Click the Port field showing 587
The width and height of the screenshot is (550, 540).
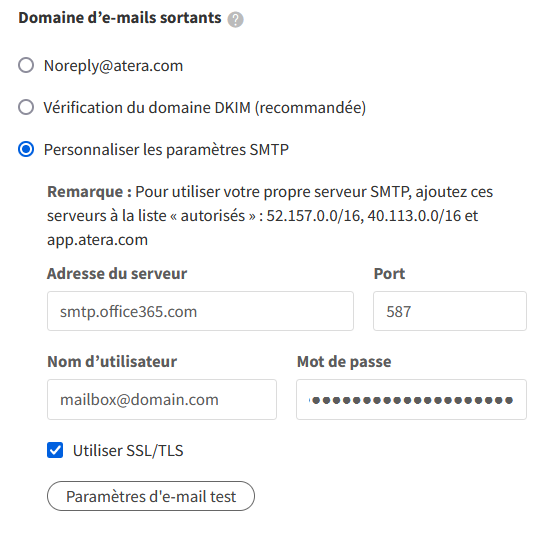click(450, 311)
